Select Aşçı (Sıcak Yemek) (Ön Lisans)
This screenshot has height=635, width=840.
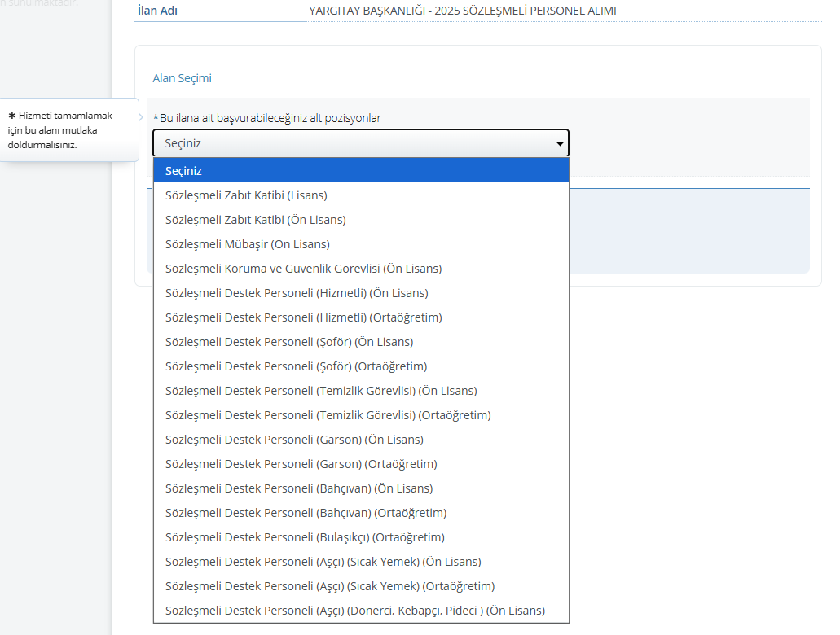click(361, 562)
